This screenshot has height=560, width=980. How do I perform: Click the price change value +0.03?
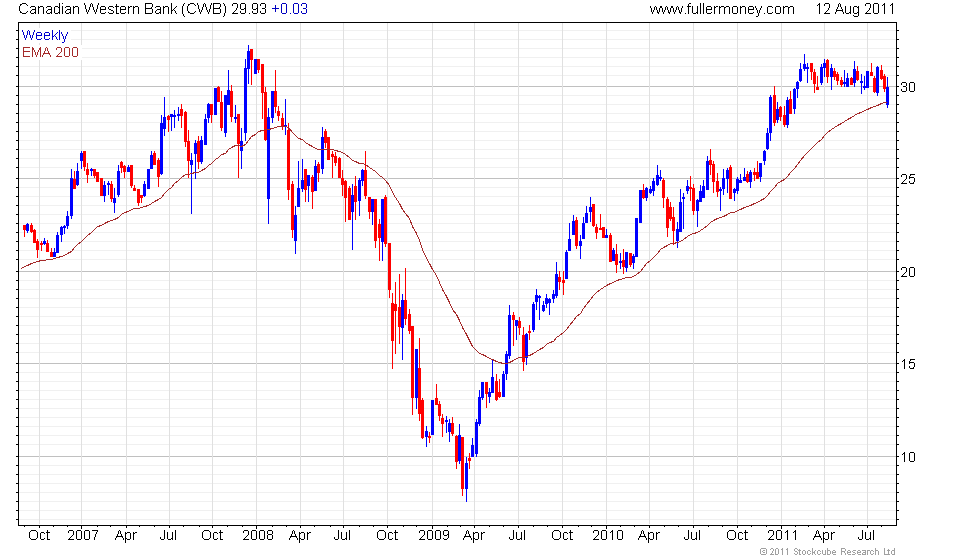(x=289, y=9)
